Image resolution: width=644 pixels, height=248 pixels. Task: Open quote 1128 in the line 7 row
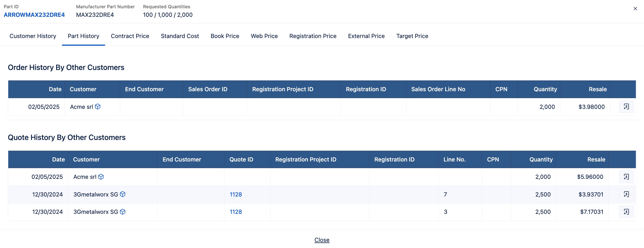(236, 194)
